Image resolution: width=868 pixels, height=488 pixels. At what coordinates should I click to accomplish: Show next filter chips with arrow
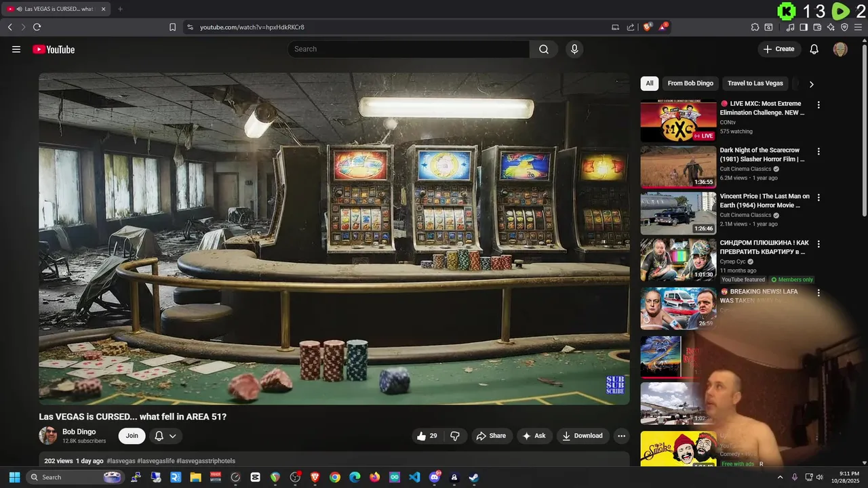811,84
